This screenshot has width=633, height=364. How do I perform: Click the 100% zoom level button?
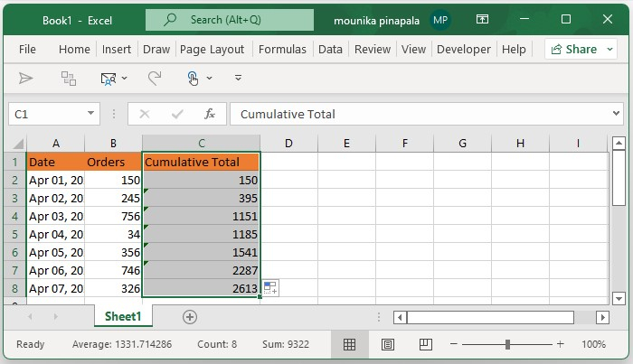click(x=593, y=344)
